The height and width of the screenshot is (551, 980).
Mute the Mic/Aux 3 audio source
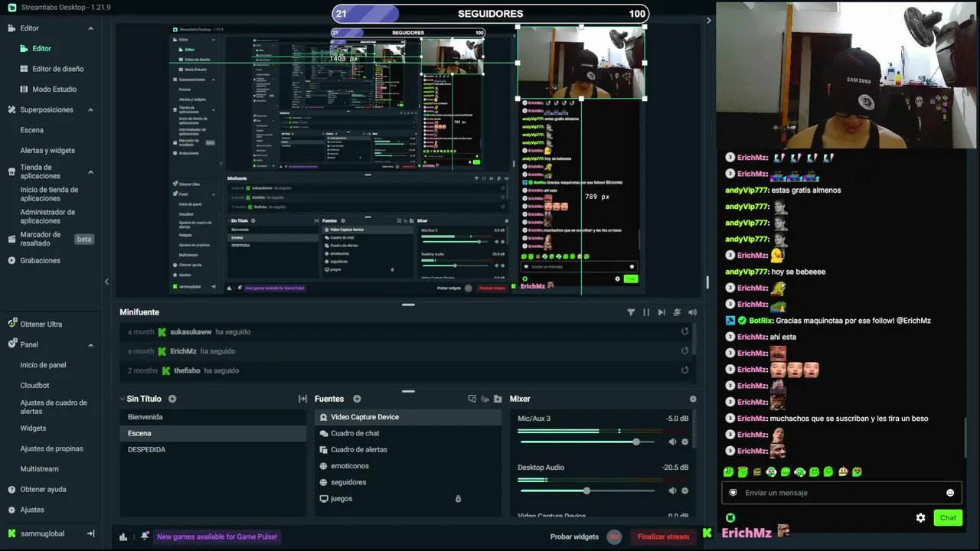[672, 442]
